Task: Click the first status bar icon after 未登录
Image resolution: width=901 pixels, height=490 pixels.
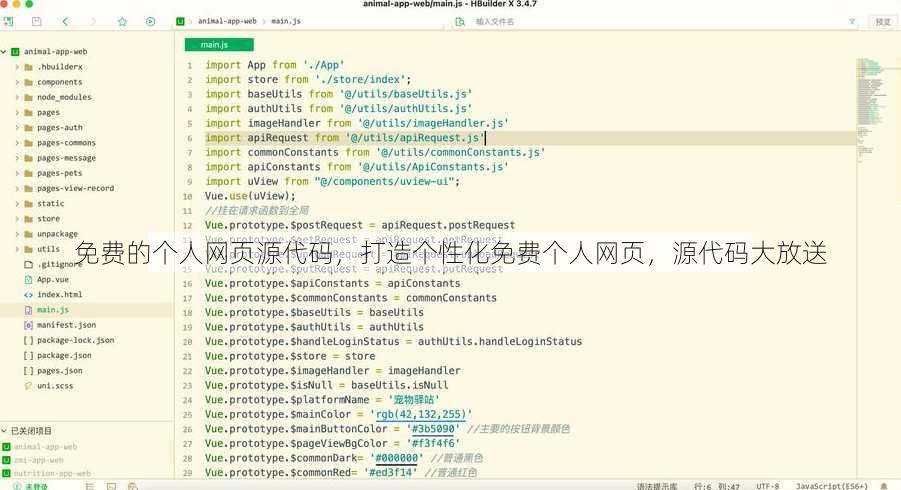Action: pos(90,487)
